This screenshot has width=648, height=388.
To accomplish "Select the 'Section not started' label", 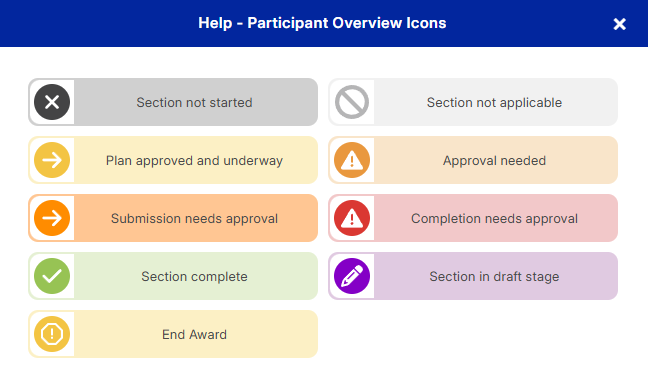I will [194, 102].
